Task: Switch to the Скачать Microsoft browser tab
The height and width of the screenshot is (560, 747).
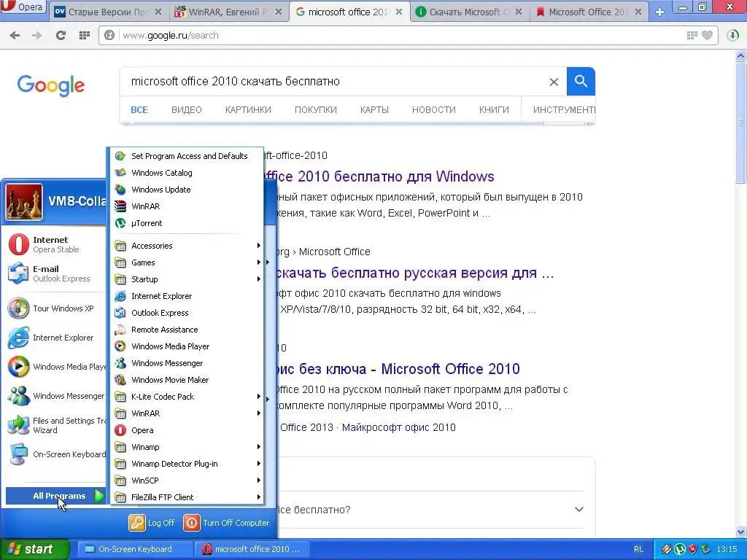Action: (x=469, y=12)
